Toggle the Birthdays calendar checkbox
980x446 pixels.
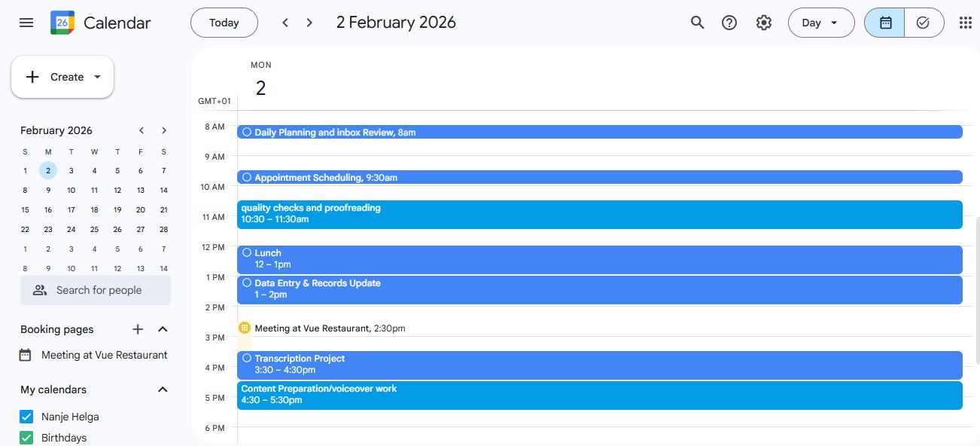[26, 438]
